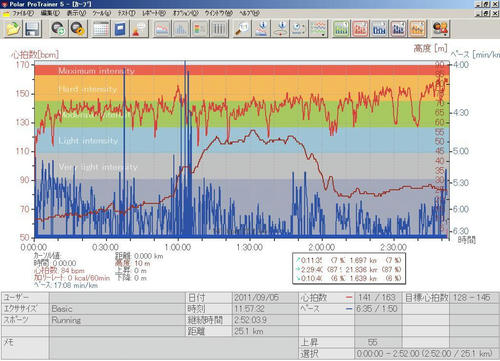
Task: Click the Basic exercise name field
Action: tap(117, 309)
